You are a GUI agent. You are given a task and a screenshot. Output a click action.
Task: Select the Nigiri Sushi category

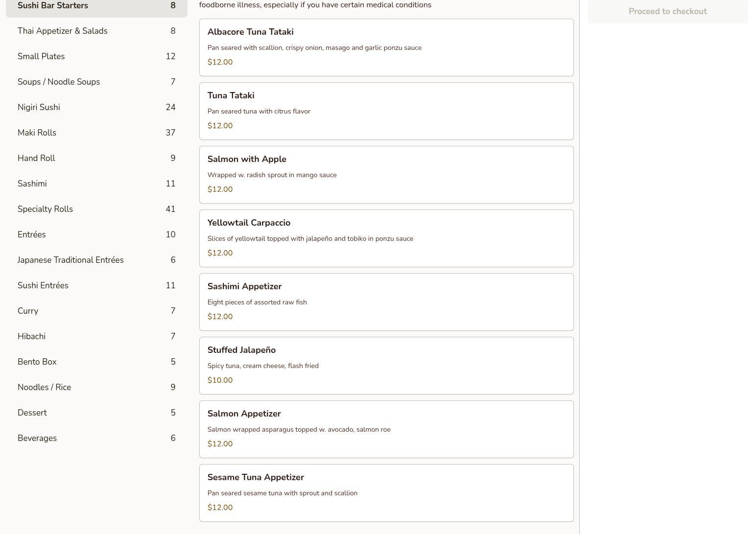(96, 107)
